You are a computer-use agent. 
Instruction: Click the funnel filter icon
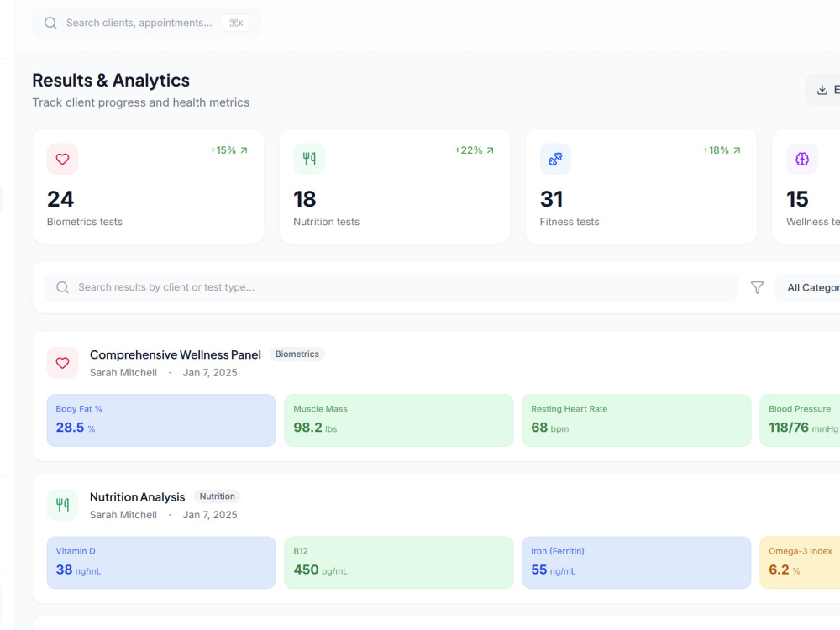click(x=757, y=287)
